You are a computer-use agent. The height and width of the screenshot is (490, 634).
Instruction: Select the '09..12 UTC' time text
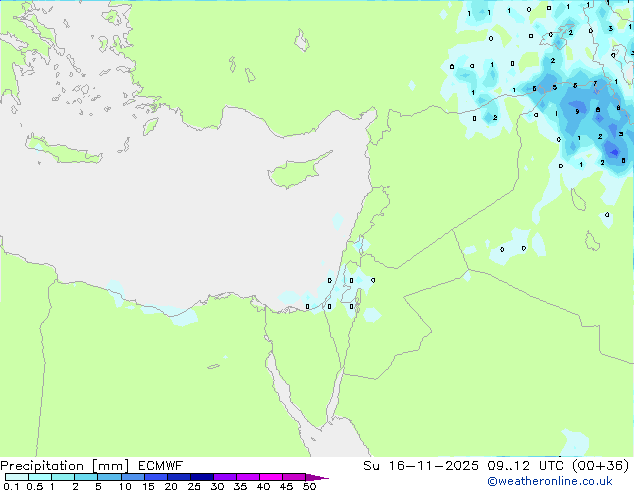[526, 466]
